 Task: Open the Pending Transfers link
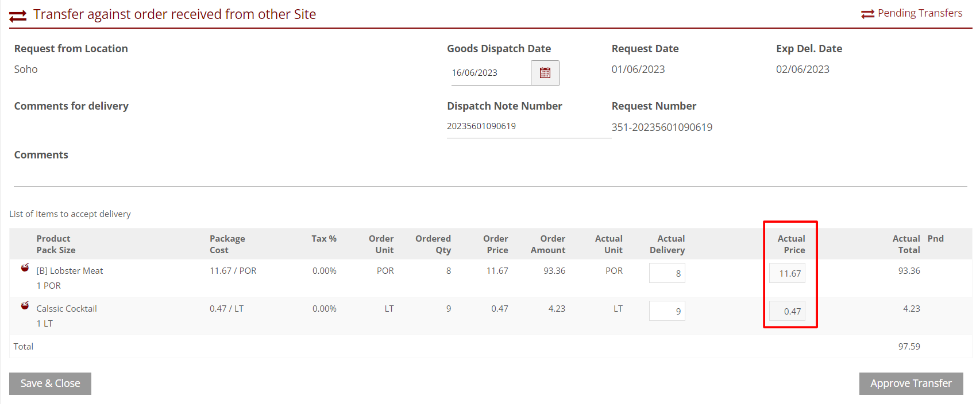(919, 13)
